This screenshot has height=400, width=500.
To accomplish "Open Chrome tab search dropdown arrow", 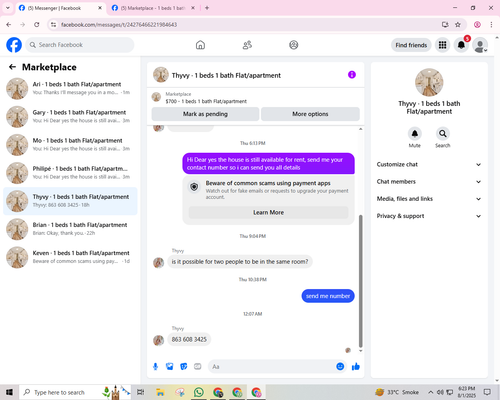I will (8, 8).
